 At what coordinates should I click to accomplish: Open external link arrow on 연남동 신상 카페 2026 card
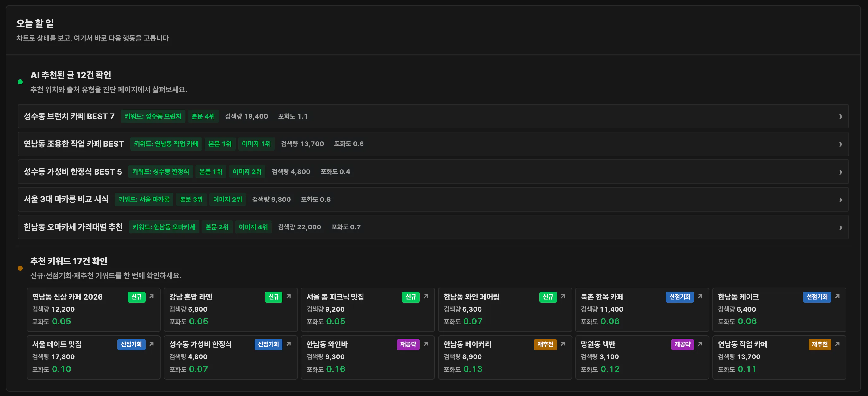pyautogui.click(x=152, y=296)
